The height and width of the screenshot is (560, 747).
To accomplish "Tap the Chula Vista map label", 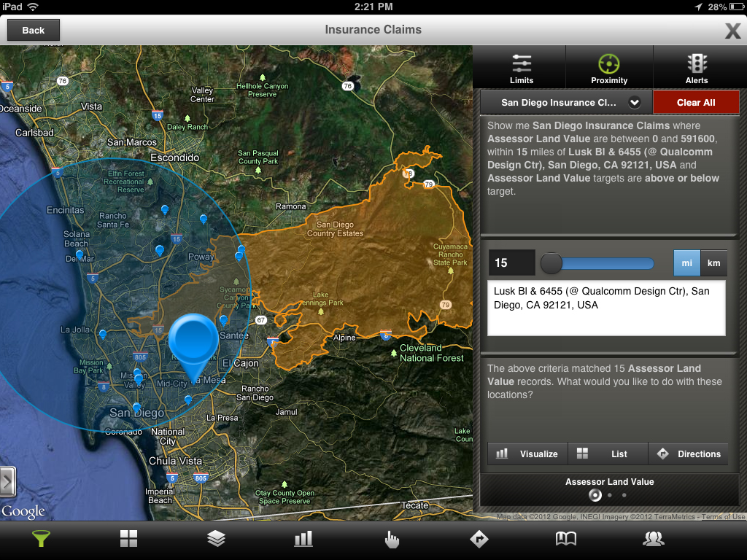I will click(175, 461).
